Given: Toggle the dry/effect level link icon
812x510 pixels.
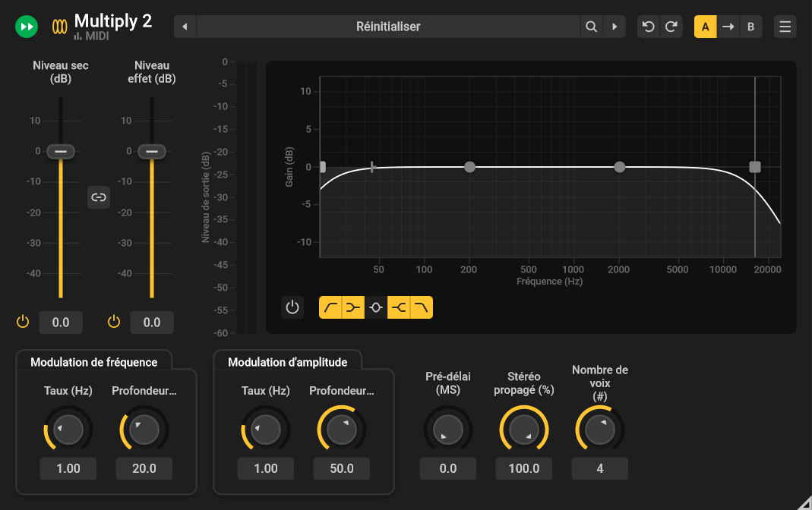Looking at the screenshot, I should (x=99, y=197).
